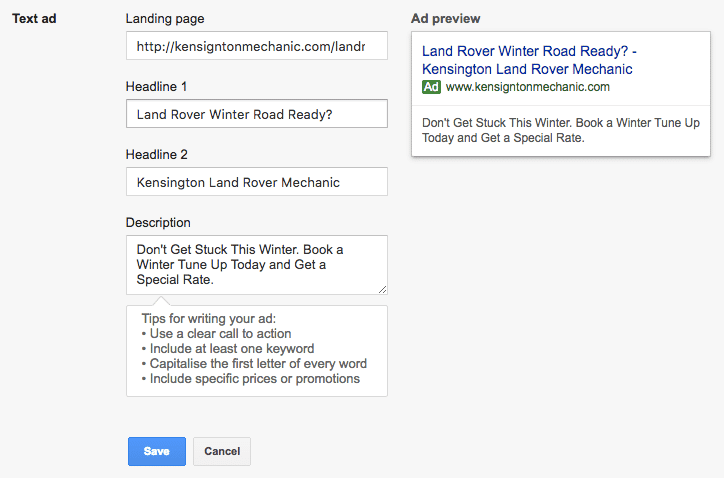Place cursor in the Description text area

[x=256, y=265]
